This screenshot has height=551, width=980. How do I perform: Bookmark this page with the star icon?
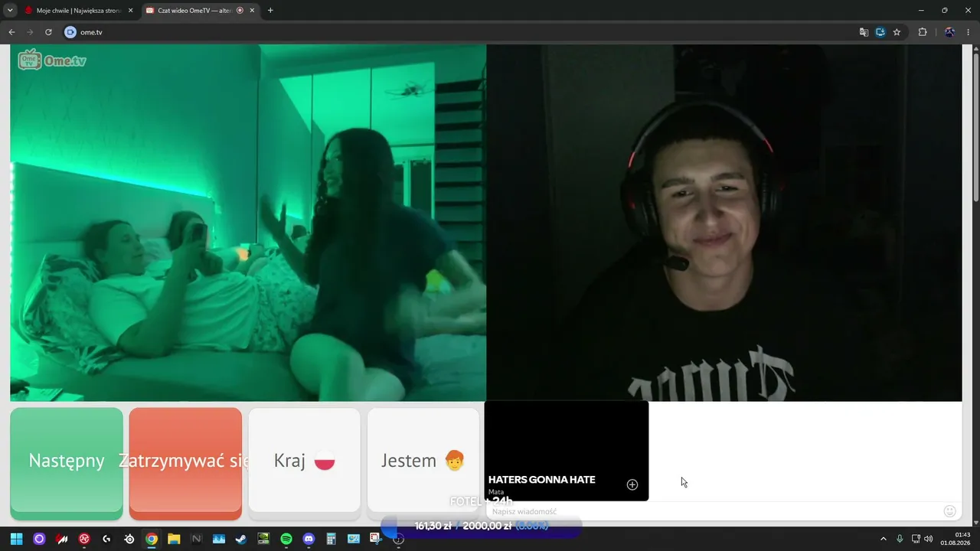[x=897, y=32]
